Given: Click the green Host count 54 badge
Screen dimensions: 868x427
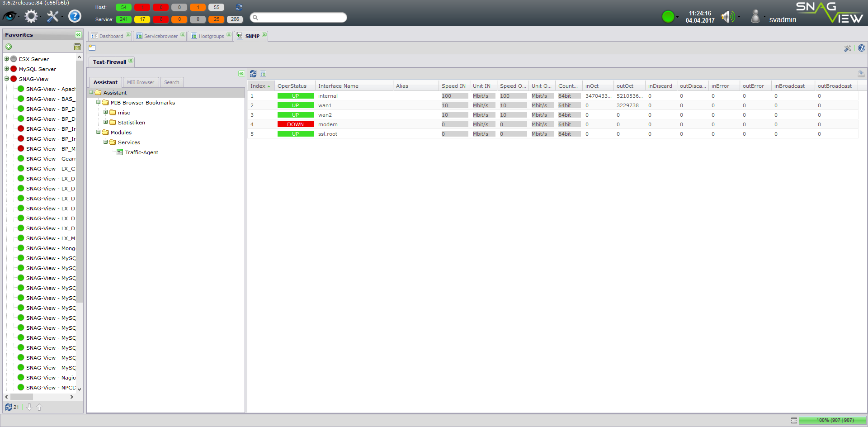Looking at the screenshot, I should click(x=123, y=7).
